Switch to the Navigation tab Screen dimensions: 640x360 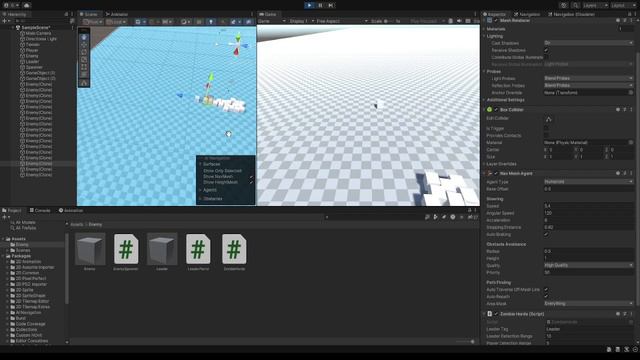527,14
